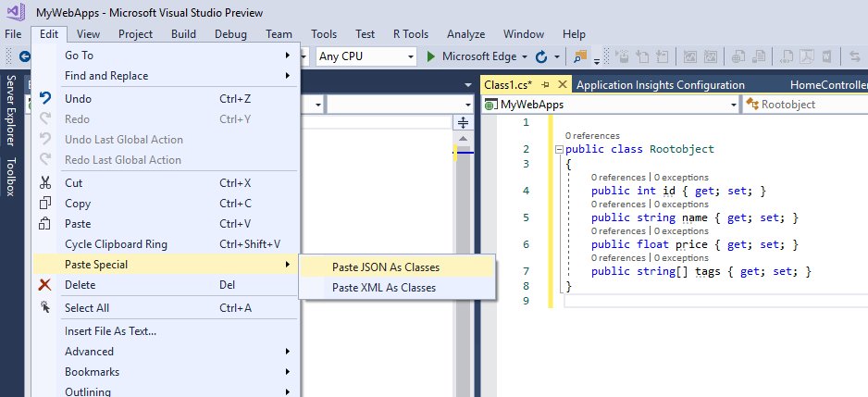Click '0 references' above the price property

coord(618,231)
